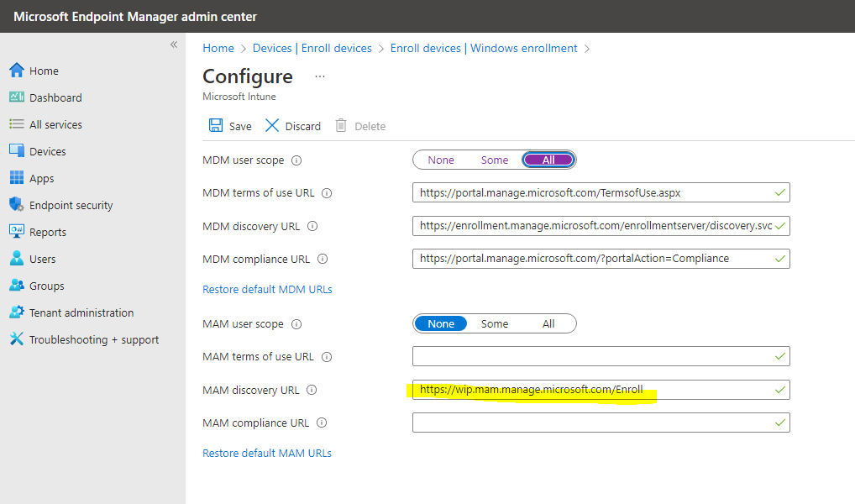Select Users label in the navigation menu
Screen dimensions: 855x504
(43, 259)
